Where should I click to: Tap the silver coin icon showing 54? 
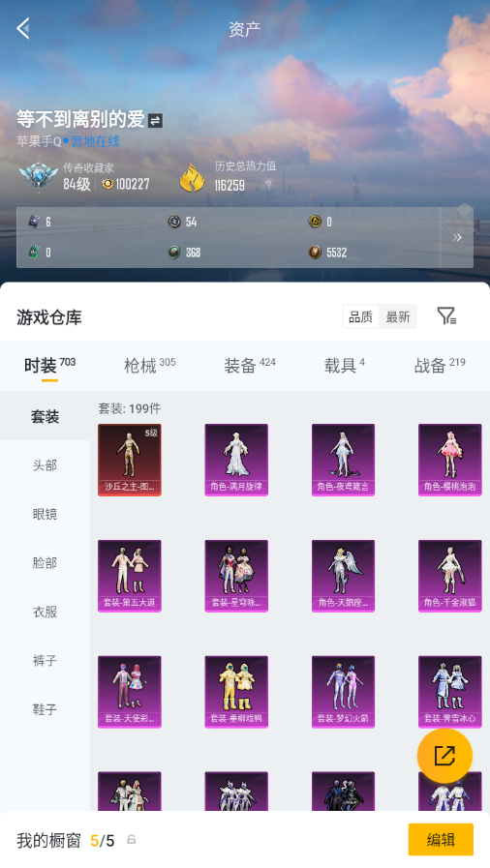174,222
